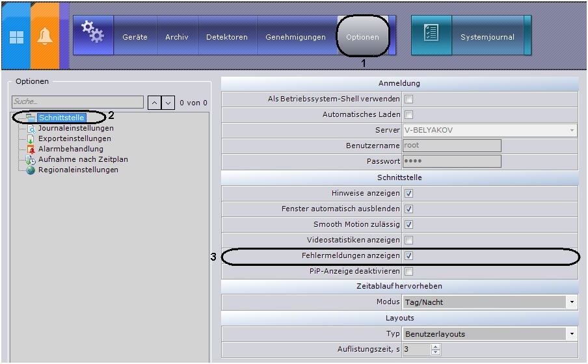This screenshot has height=364, width=588.
Task: Open the alarm bell panel
Action: tap(45, 36)
